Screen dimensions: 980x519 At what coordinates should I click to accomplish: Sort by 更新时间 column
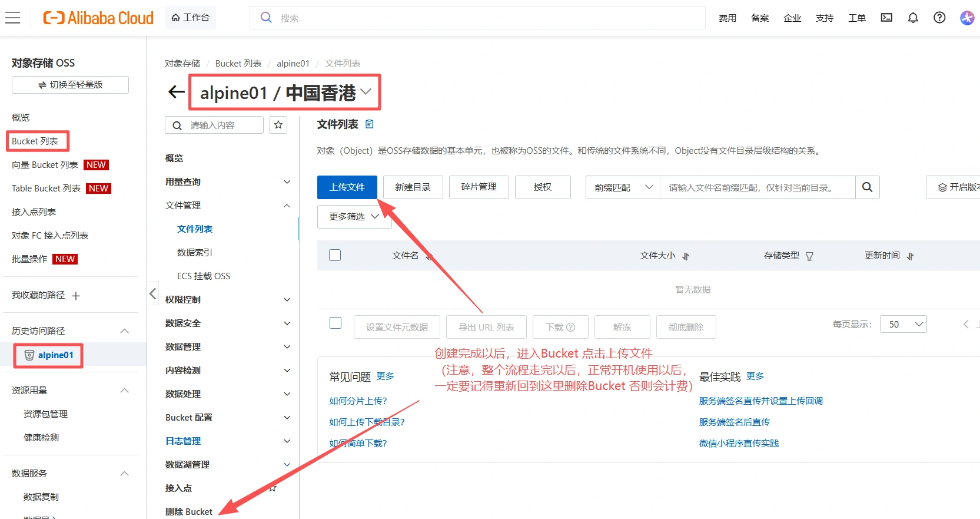click(x=910, y=256)
